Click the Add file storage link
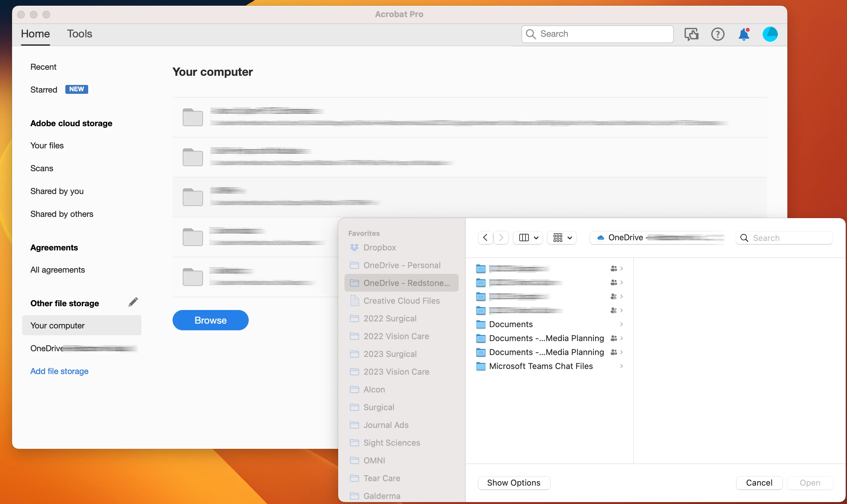 click(59, 371)
